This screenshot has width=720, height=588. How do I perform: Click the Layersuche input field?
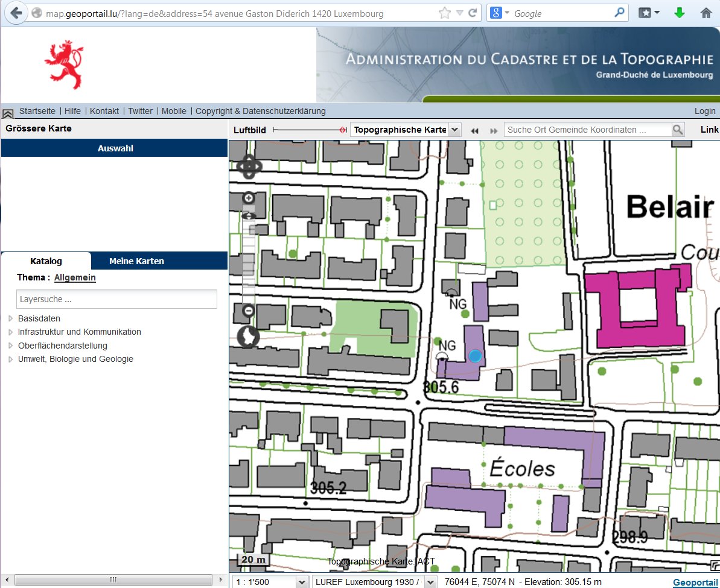[116, 299]
